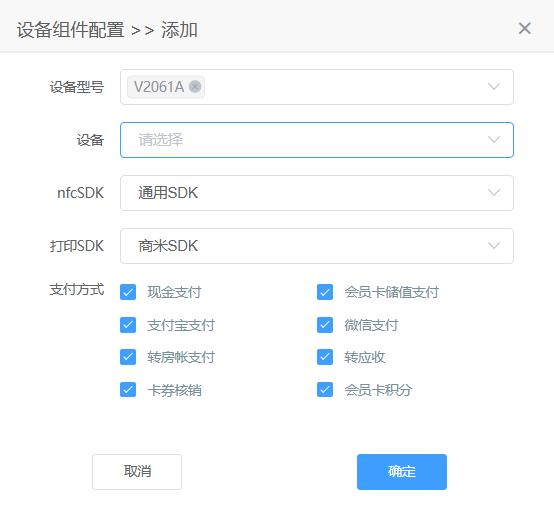
Task: Disable 转房帐支付 checkbox
Action: click(x=128, y=357)
